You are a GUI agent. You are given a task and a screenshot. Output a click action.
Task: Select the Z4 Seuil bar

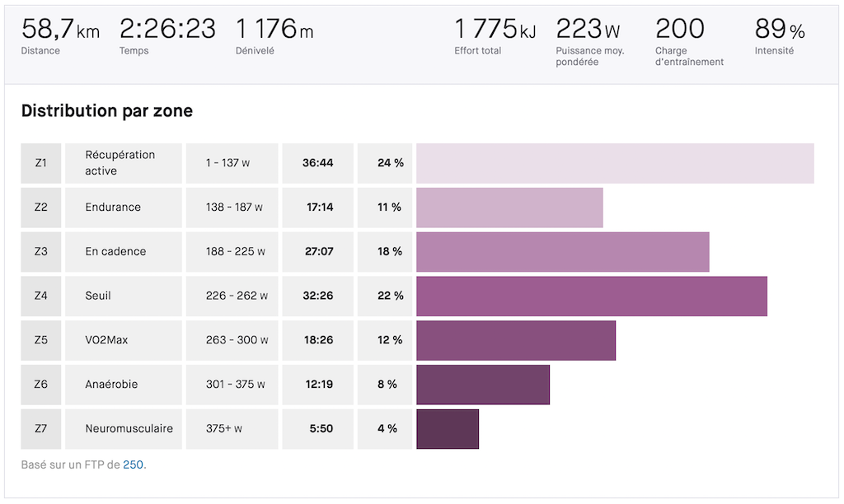tap(591, 296)
